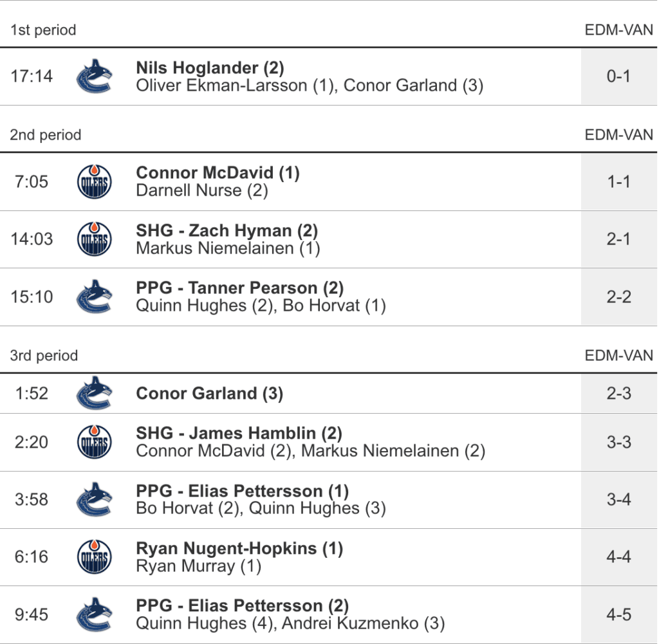
Task: Click Canucks logo in the 9:45 goal row
Action: (94, 615)
